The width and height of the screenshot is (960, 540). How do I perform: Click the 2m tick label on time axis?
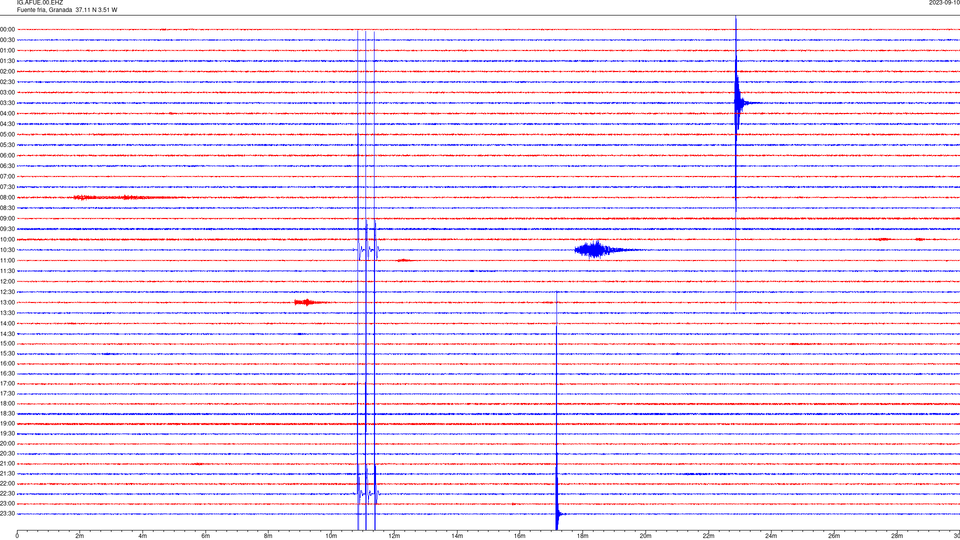click(80, 536)
